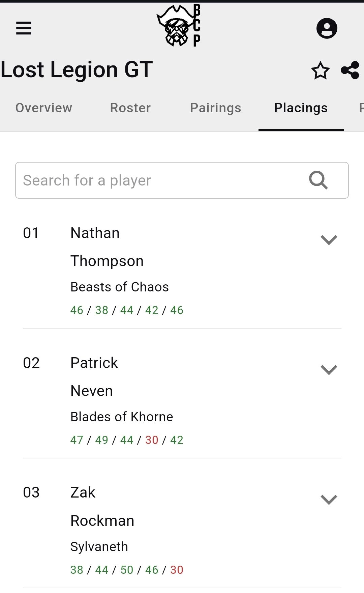The height and width of the screenshot is (593, 364).
Task: Click the Lost Legion GT title
Action: coord(77,70)
